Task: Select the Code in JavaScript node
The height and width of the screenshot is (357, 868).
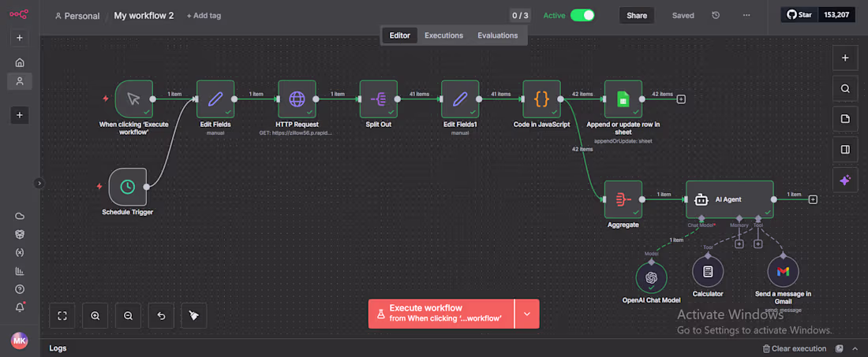Action: click(541, 99)
